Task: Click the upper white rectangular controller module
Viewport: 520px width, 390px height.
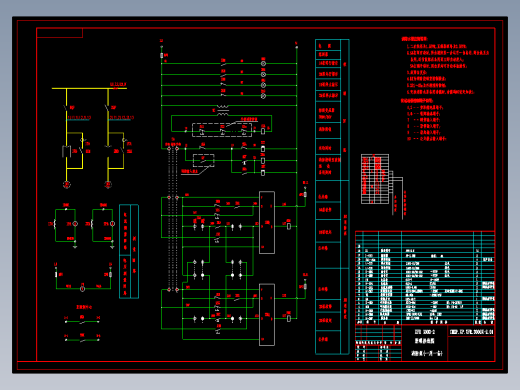Action: (267, 222)
